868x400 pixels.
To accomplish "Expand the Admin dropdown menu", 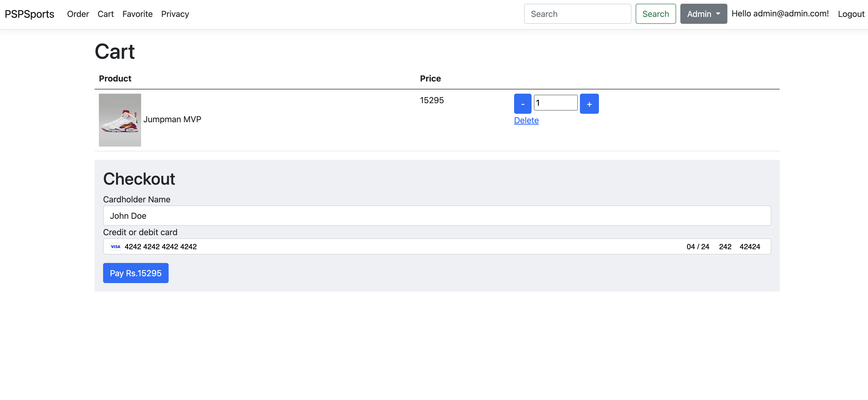I will pyautogui.click(x=703, y=13).
